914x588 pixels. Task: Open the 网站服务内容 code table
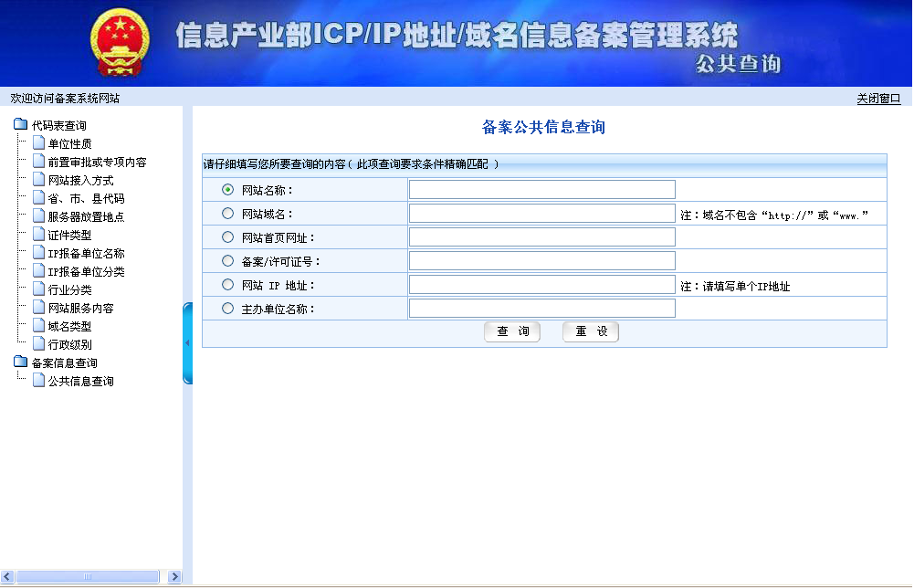pos(80,308)
